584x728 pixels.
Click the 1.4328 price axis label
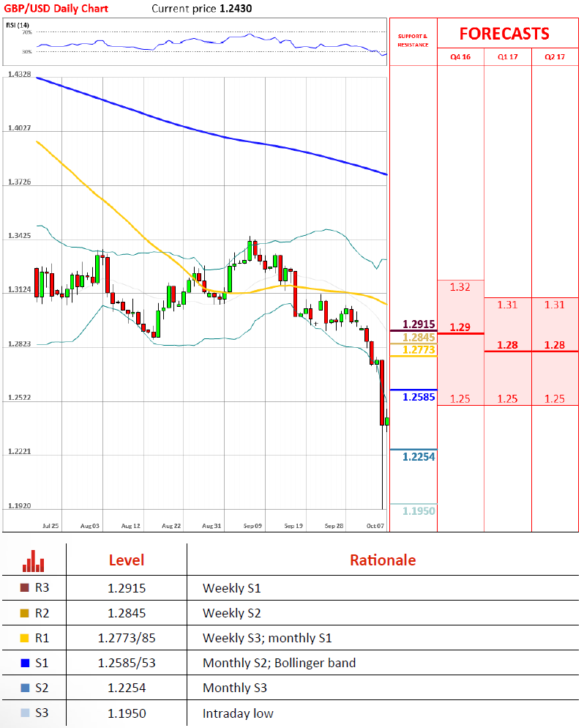pos(20,74)
